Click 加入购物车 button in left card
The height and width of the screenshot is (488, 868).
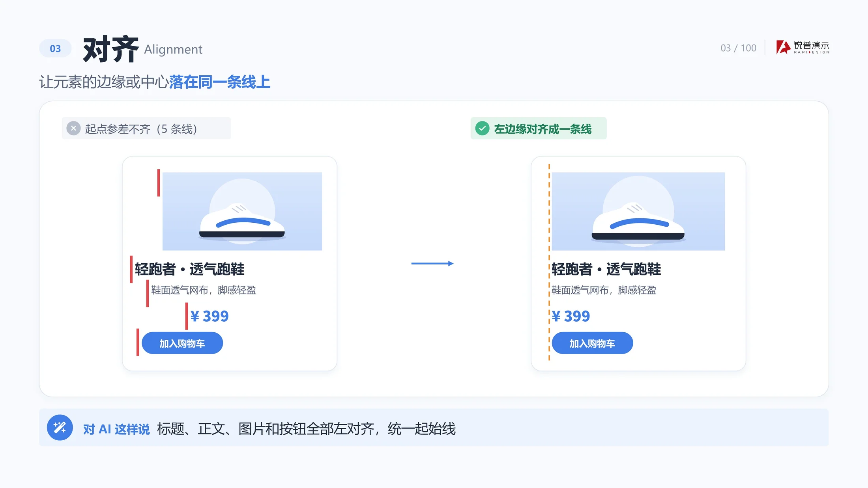pos(182,343)
